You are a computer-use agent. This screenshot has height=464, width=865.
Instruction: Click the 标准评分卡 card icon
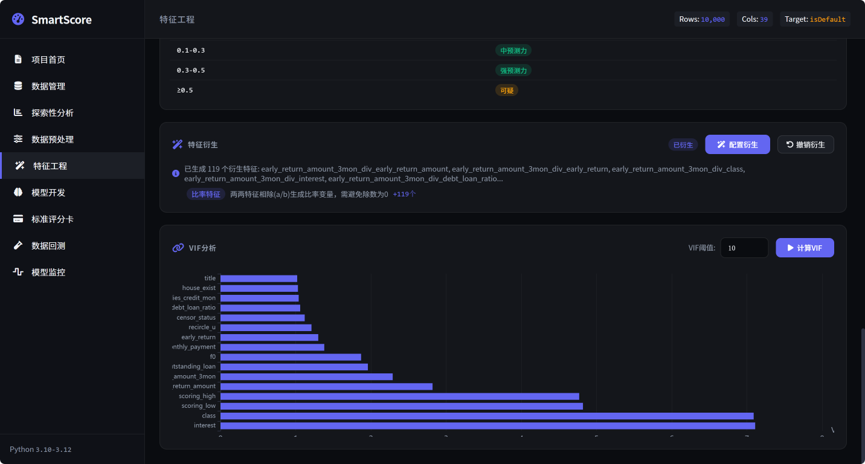click(18, 218)
